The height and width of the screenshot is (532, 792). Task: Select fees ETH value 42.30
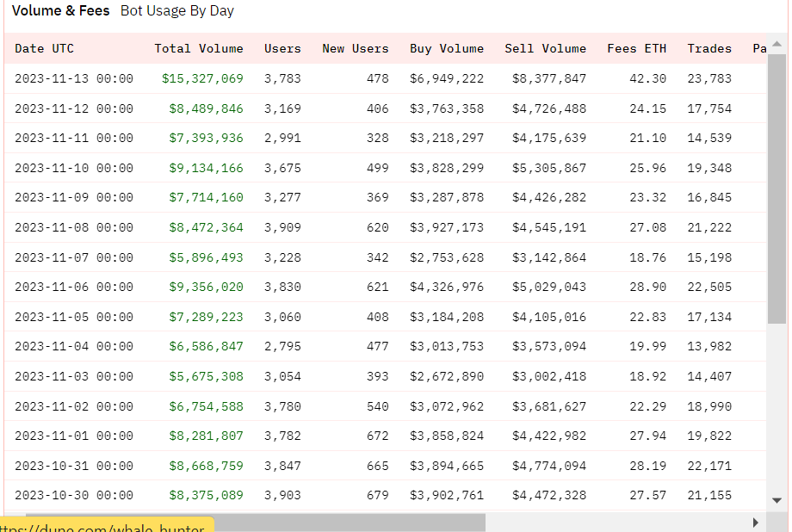point(648,78)
